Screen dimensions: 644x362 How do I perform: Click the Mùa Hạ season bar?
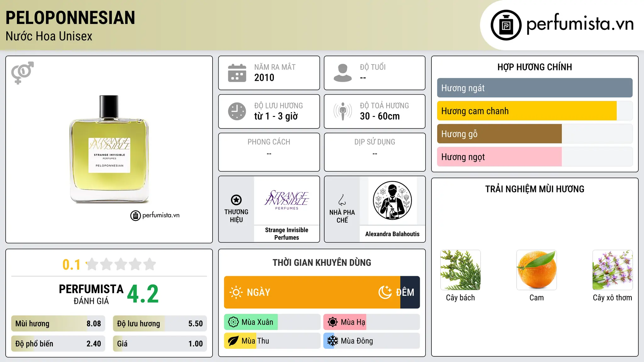(x=372, y=322)
